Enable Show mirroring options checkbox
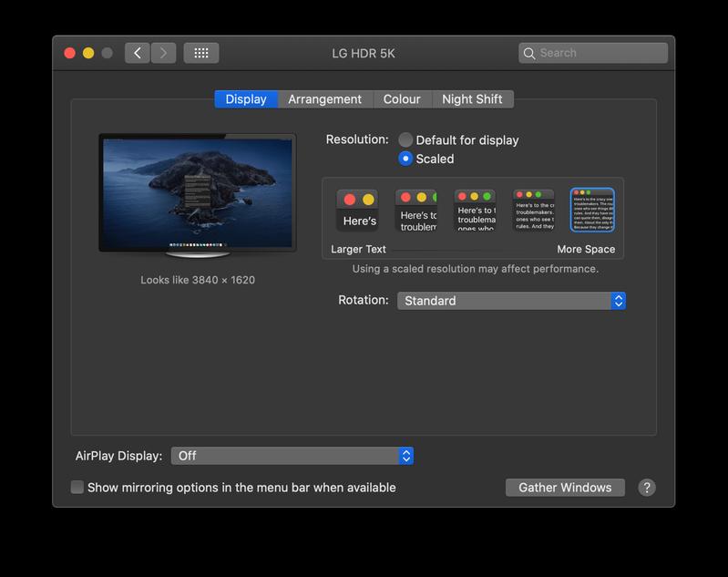 coord(77,488)
